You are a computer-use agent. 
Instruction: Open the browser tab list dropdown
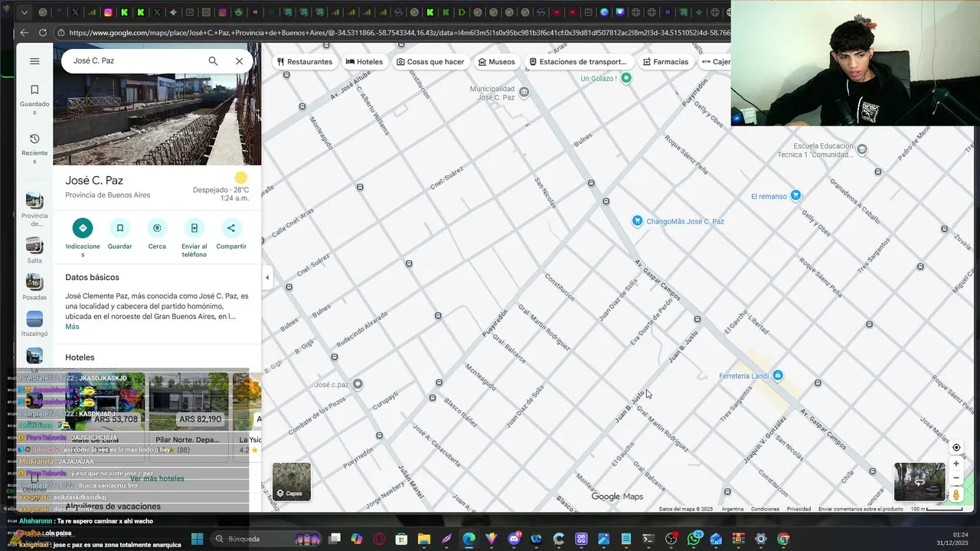[x=24, y=12]
